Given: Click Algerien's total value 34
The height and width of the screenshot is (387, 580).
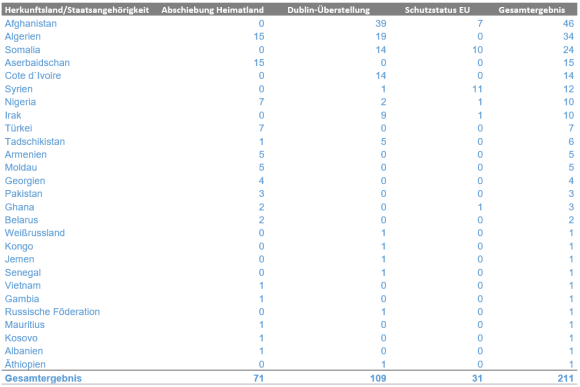Looking at the screenshot, I should pyautogui.click(x=569, y=37).
